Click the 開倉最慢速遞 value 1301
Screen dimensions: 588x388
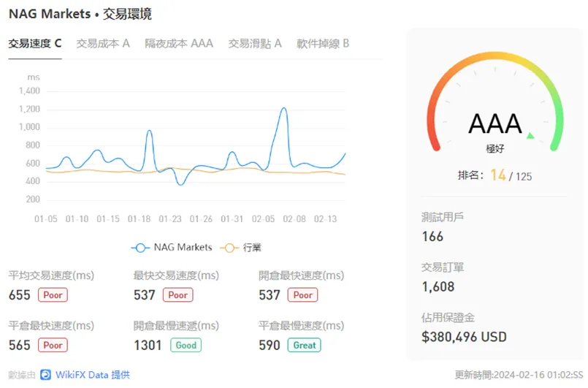(148, 345)
